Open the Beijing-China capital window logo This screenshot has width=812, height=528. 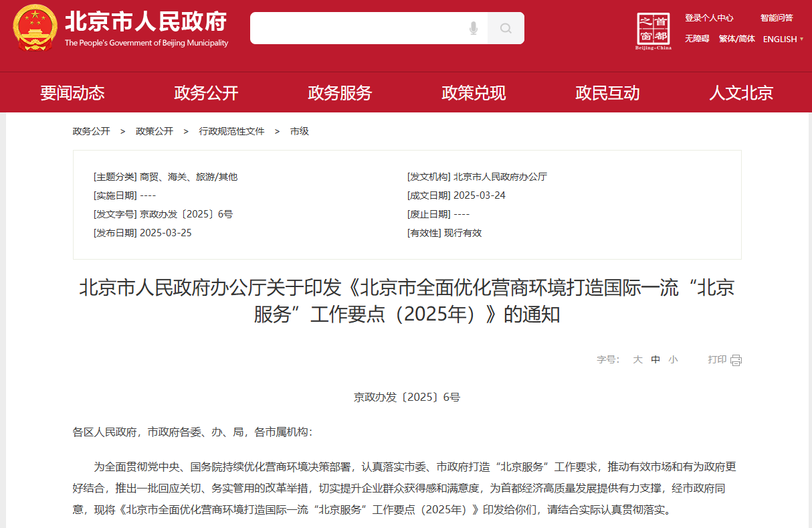click(653, 31)
